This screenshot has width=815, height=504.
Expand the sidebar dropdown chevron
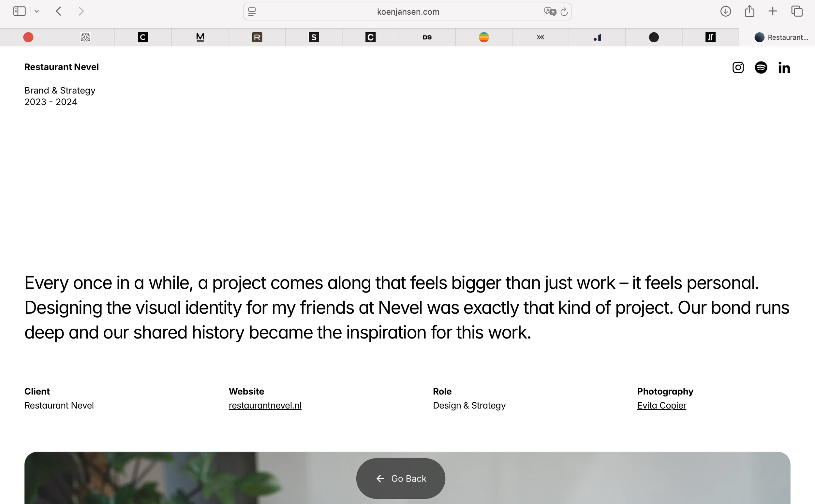click(37, 12)
